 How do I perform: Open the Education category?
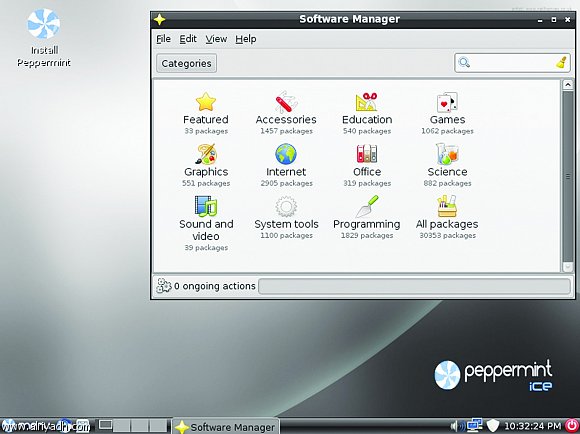point(367,113)
